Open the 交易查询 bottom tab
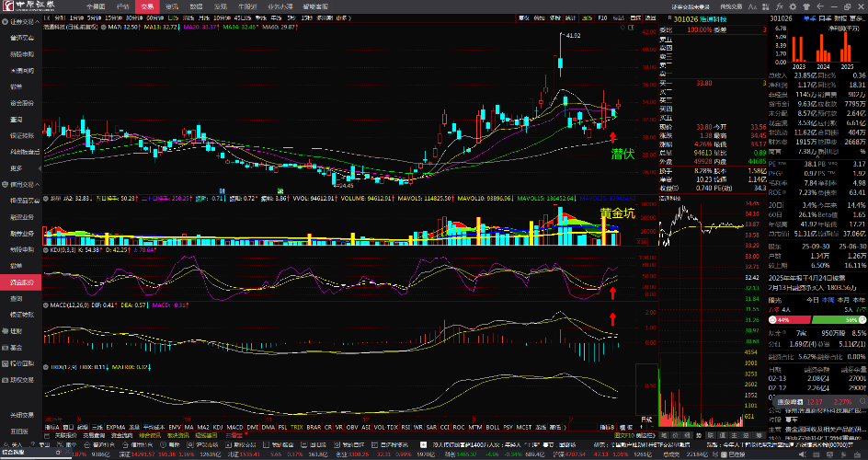Screen dimensions: 868x460 coord(92,436)
